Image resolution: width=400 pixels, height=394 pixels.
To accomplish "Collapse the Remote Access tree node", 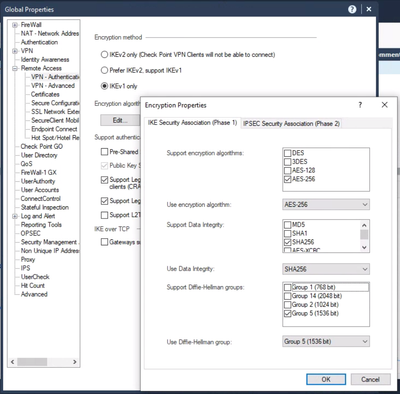I will [x=15, y=68].
